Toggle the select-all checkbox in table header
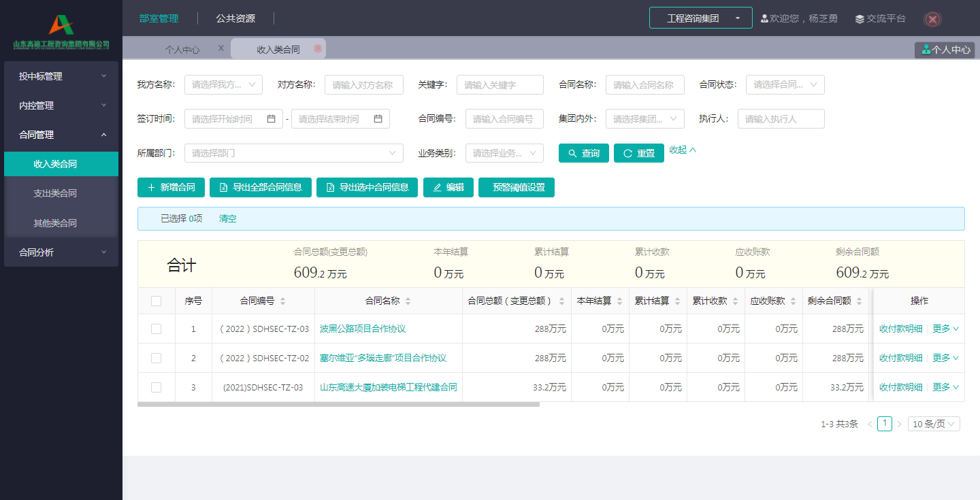The height and width of the screenshot is (500, 980). point(157,301)
